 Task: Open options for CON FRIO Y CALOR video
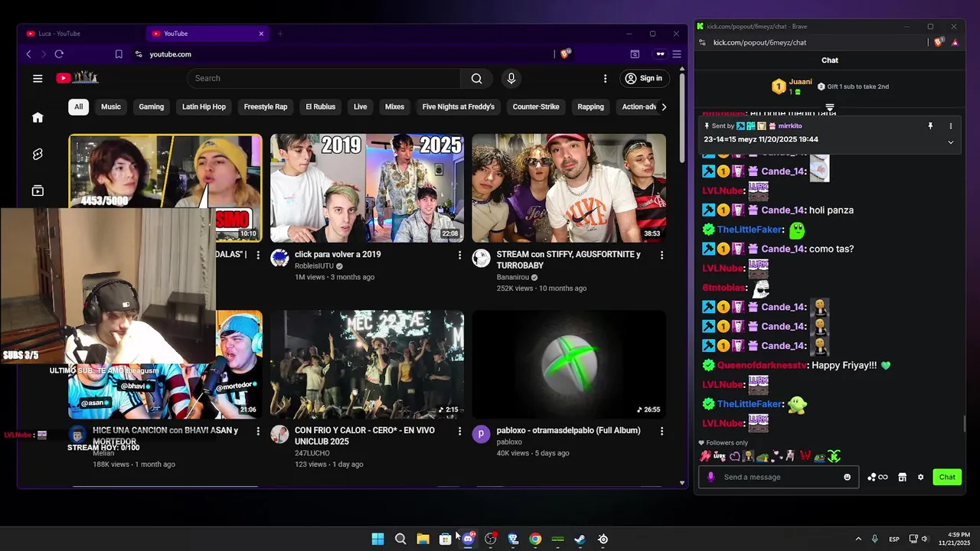point(460,432)
